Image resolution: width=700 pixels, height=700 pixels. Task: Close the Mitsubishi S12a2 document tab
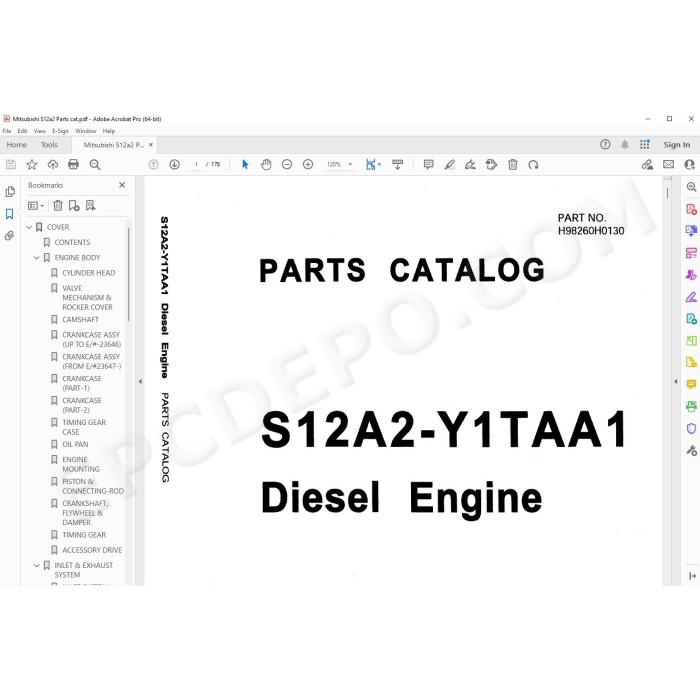151,145
